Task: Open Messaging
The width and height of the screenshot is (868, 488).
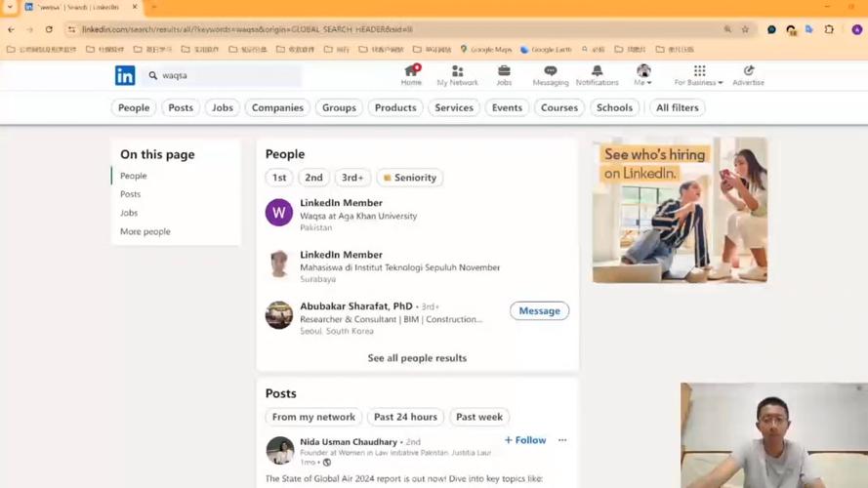Action: coord(551,75)
